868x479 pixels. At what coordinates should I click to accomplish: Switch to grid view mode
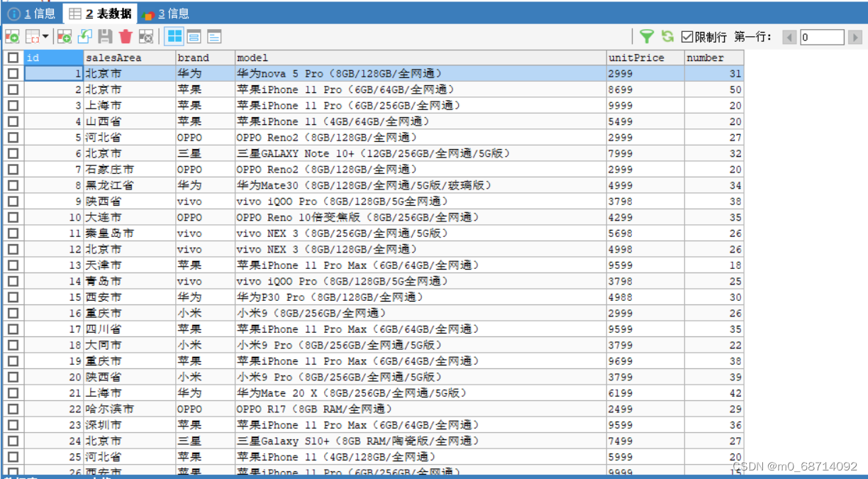click(x=174, y=36)
